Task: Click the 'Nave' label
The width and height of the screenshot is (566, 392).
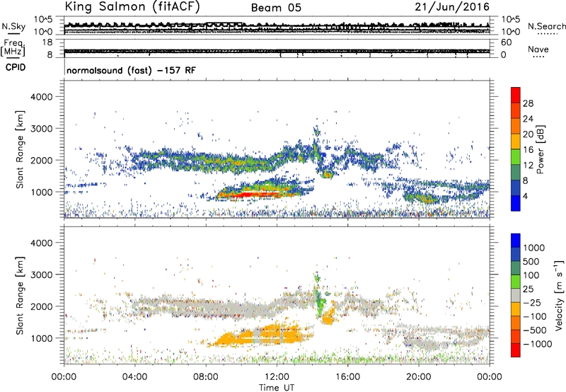Action: click(x=538, y=50)
